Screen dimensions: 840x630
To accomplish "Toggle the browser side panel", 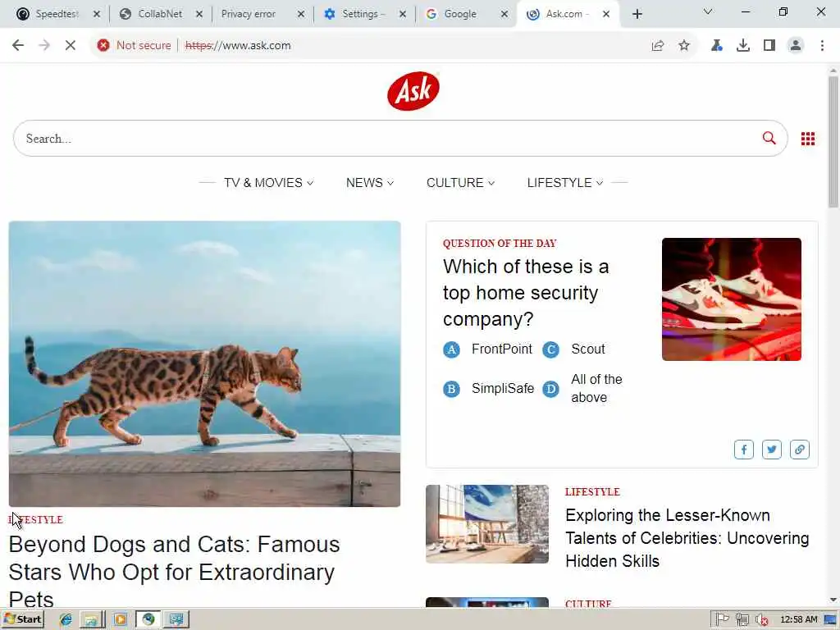I will 769,46.
